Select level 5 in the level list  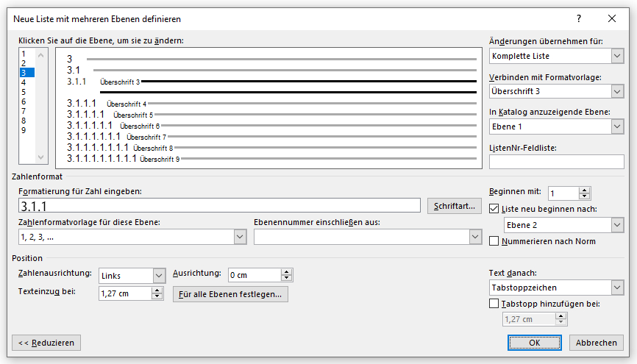click(24, 92)
